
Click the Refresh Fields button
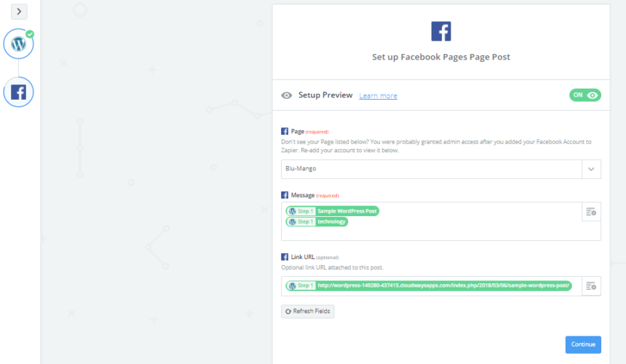308,312
